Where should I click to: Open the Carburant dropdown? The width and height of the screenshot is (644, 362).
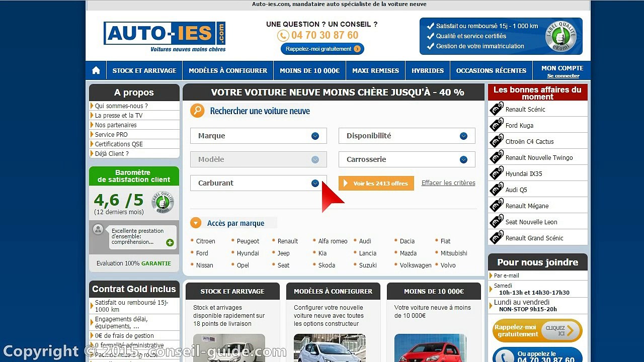pos(259,183)
